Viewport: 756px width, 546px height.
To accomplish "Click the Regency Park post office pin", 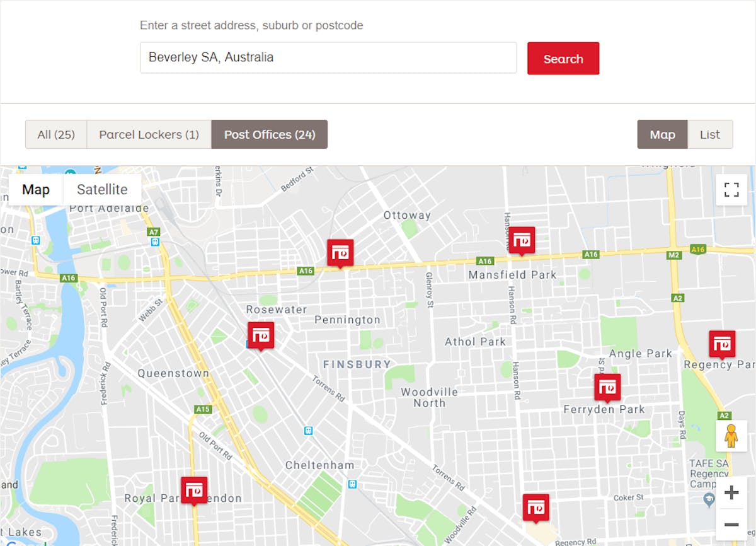I will [722, 344].
